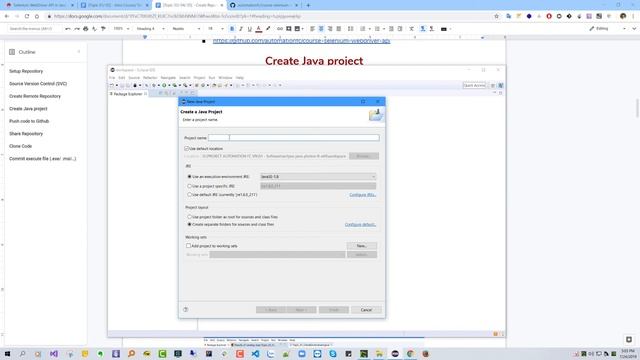640x360 pixels.
Task: Click the Add comment icon
Action: (289, 29)
